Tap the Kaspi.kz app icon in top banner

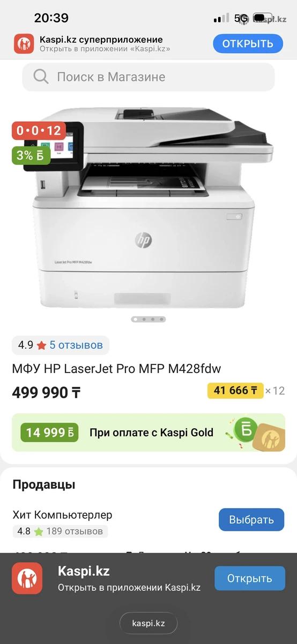point(24,44)
